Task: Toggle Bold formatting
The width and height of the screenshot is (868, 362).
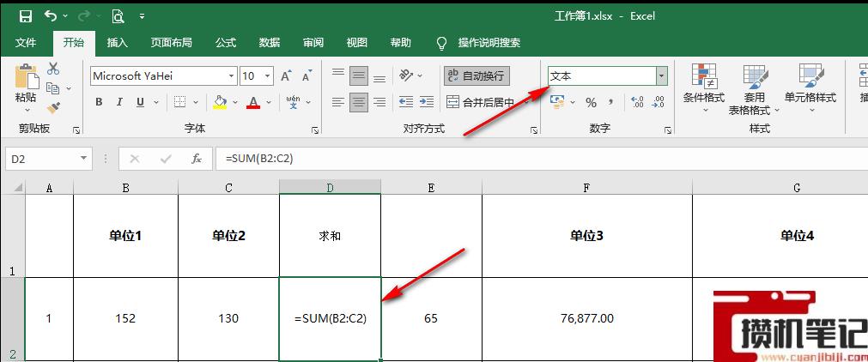Action: click(x=99, y=102)
